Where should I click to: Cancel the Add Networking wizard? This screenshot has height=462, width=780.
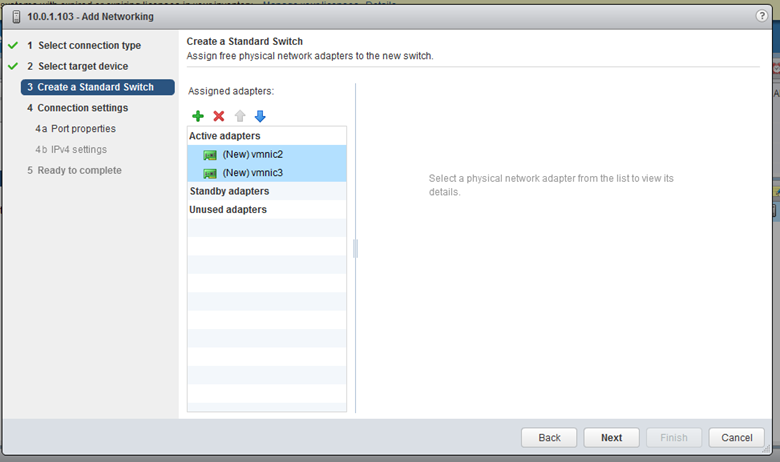click(x=737, y=438)
